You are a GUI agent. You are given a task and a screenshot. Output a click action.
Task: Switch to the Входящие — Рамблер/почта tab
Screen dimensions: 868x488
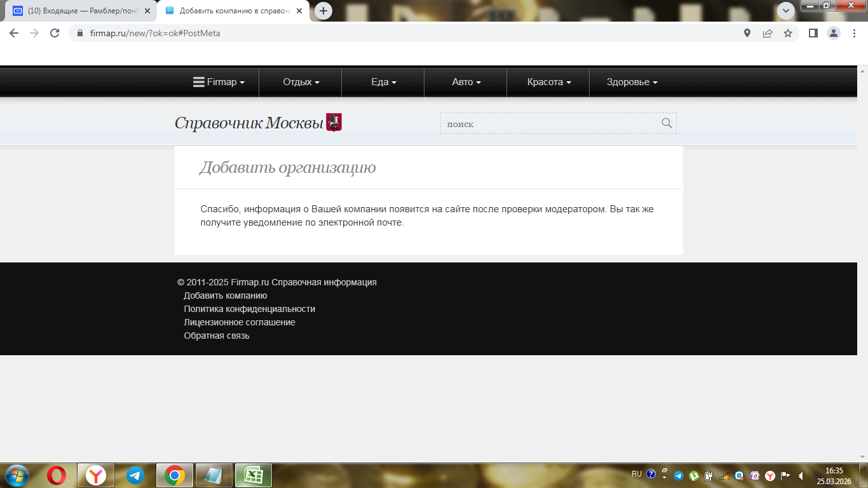[x=81, y=11]
